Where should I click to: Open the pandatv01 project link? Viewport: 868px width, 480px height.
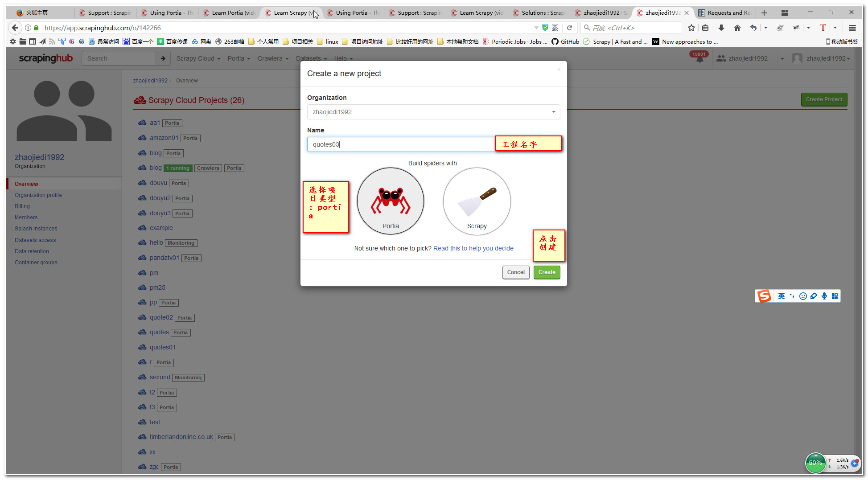(165, 258)
